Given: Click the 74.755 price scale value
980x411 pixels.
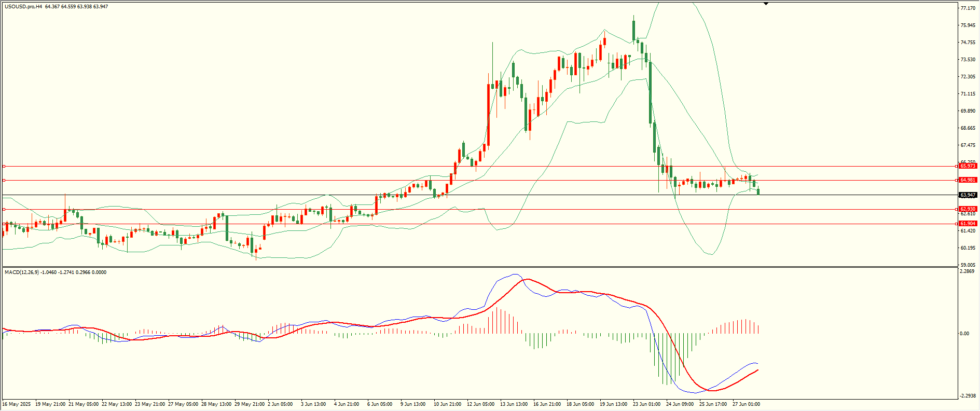Looking at the screenshot, I should coord(969,43).
